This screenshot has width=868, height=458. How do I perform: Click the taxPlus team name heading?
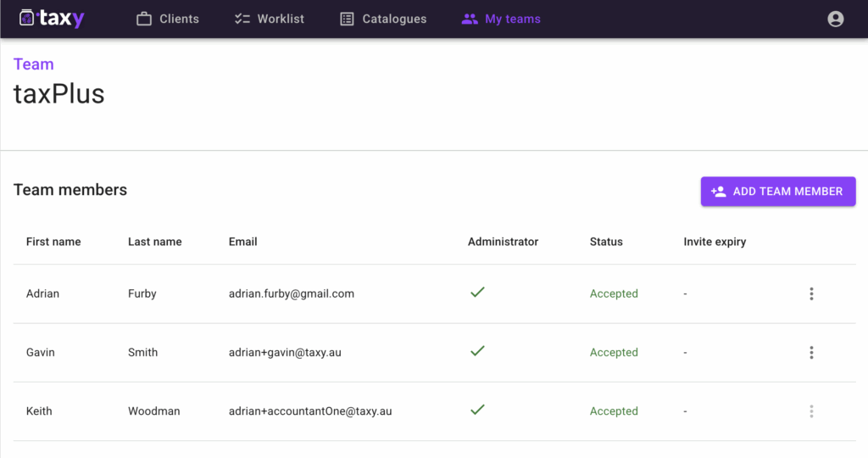click(x=59, y=93)
